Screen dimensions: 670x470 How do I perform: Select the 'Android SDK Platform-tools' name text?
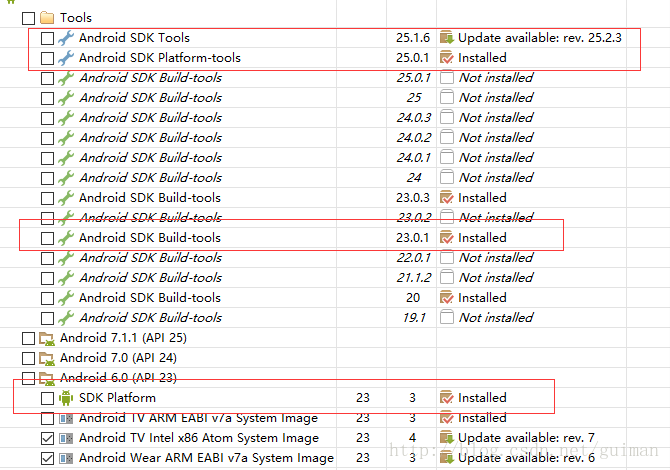(160, 58)
